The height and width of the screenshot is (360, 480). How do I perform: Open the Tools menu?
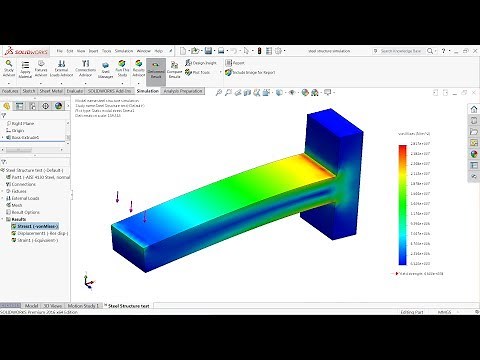[x=106, y=51]
